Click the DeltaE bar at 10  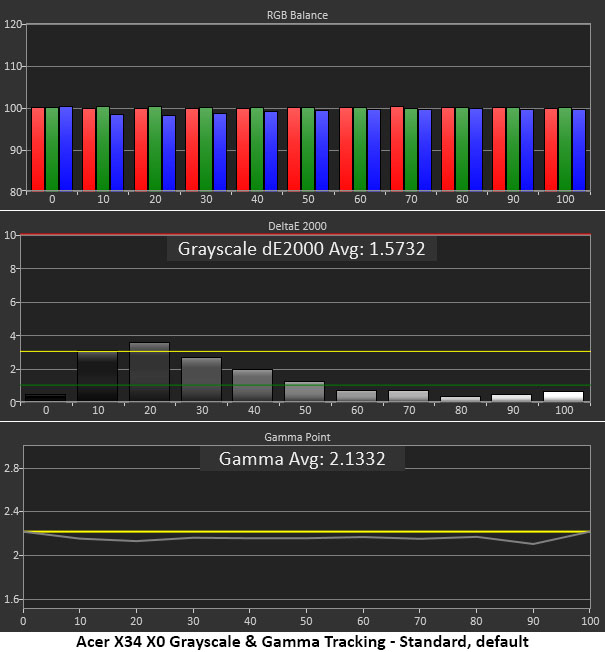click(x=98, y=376)
